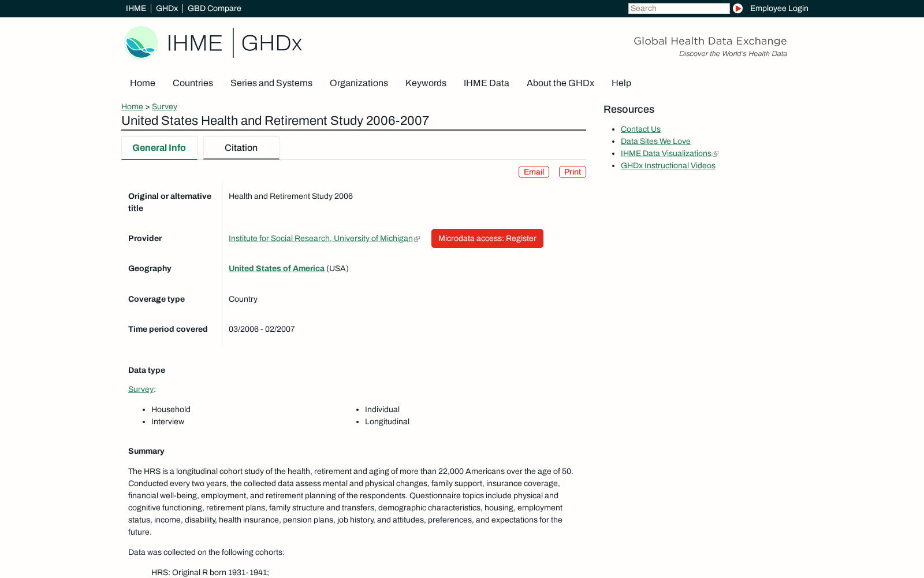This screenshot has width=924, height=578.
Task: Click the Email button
Action: [x=534, y=172]
